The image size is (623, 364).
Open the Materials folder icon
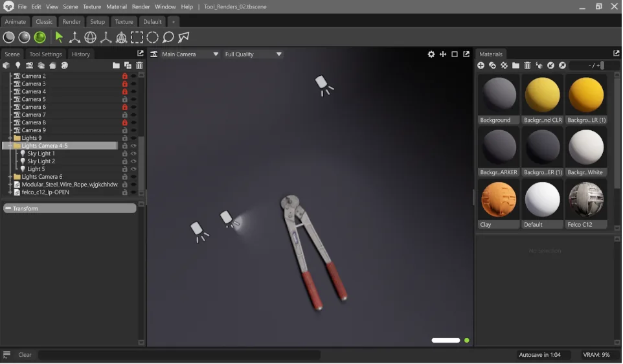[515, 65]
